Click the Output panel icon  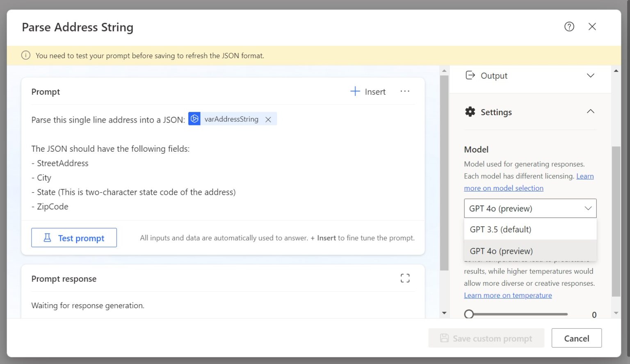[470, 75]
